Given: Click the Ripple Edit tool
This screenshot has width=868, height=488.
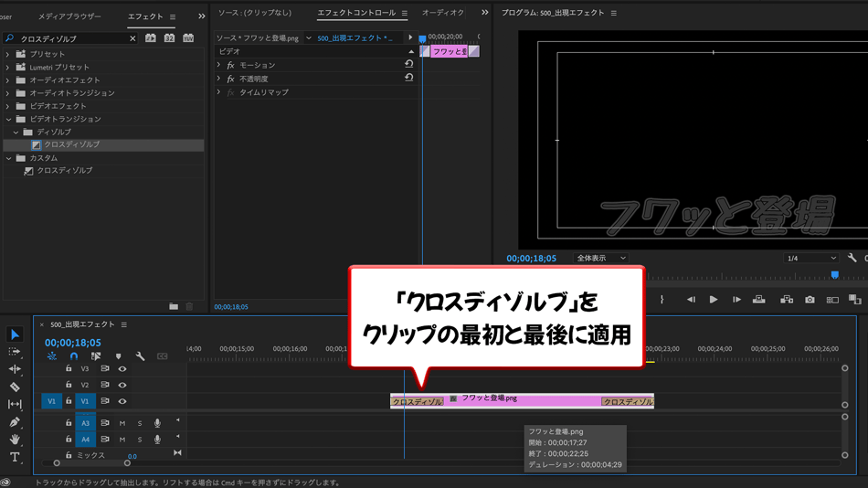Looking at the screenshot, I should 15,369.
